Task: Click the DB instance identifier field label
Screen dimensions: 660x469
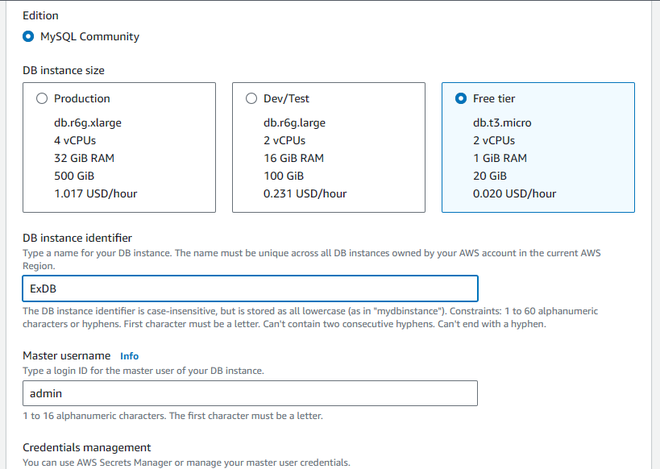Action: click(x=77, y=238)
